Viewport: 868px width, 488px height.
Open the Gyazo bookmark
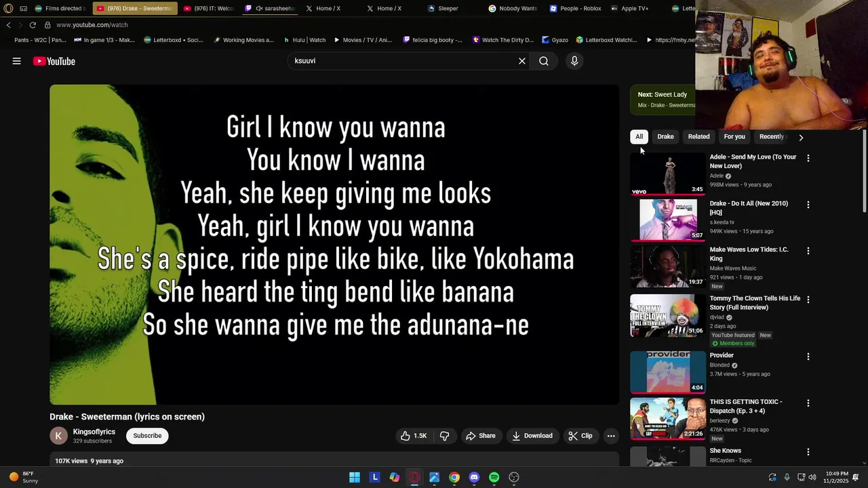[554, 40]
